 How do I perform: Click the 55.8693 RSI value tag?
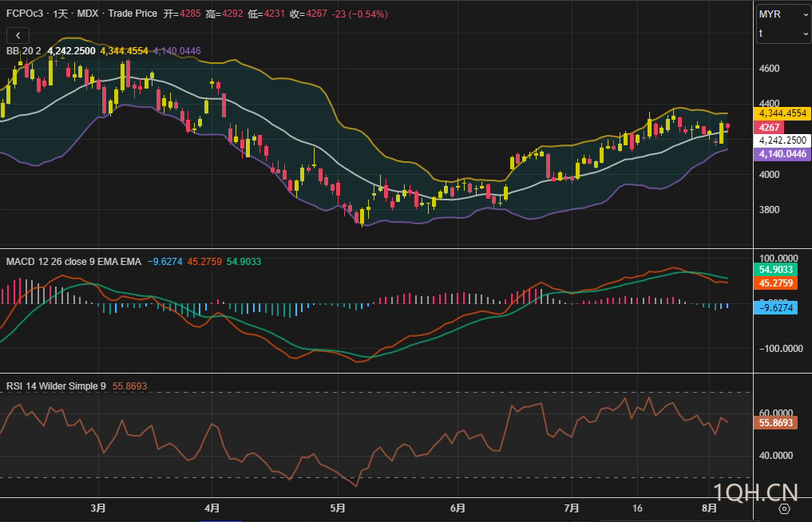[778, 423]
